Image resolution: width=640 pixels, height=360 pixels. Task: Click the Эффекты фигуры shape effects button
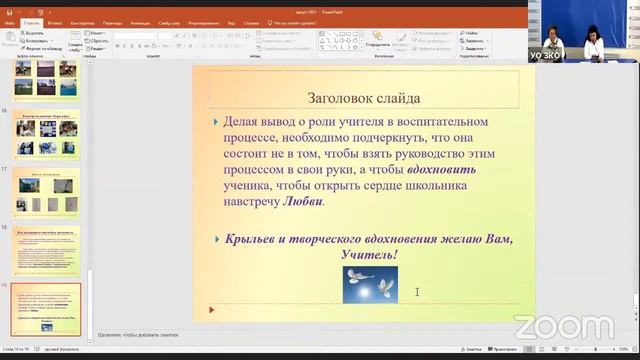(432, 49)
